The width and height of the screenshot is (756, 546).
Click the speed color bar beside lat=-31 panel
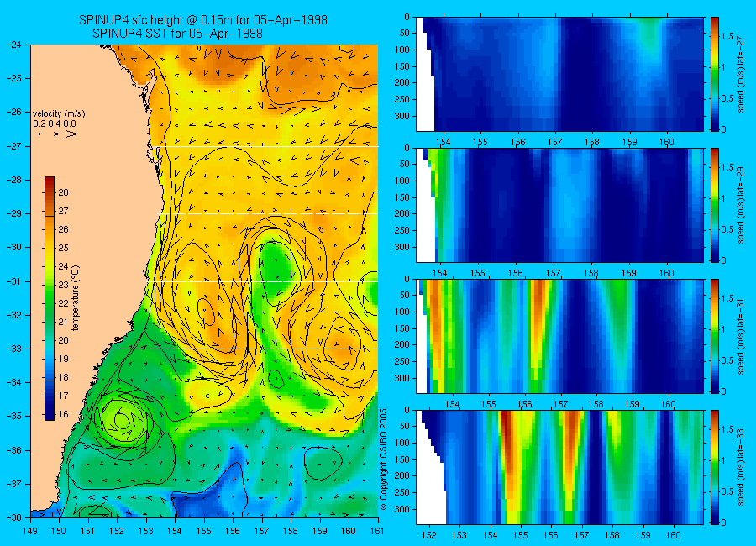click(714, 336)
